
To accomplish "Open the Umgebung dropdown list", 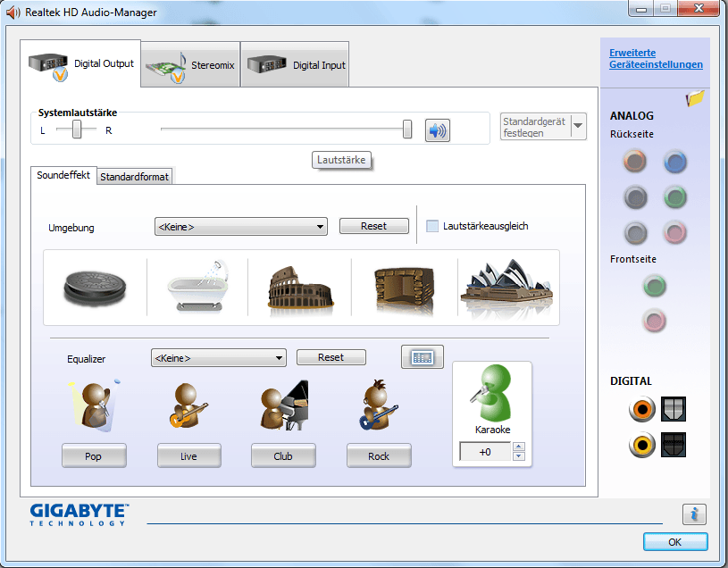I will pos(241,227).
